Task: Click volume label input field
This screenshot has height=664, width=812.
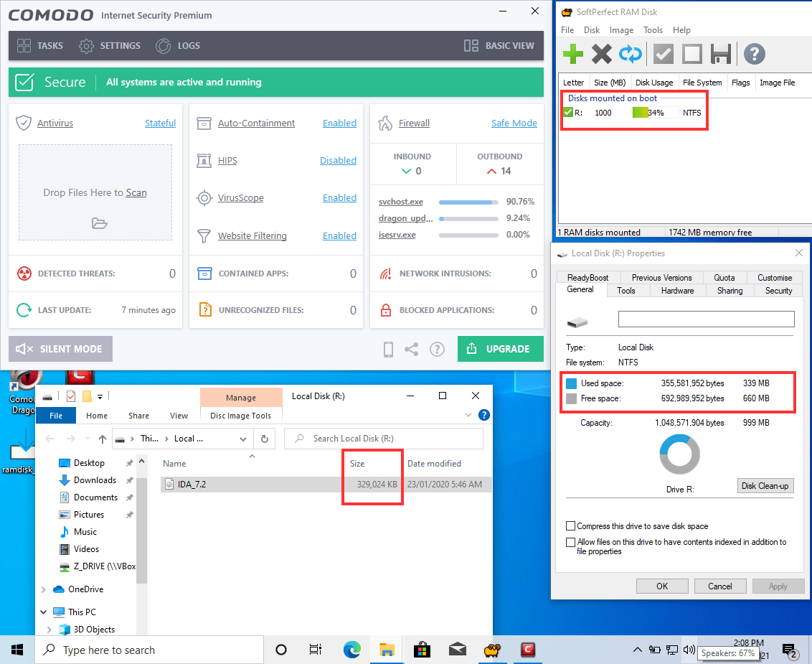Action: (706, 319)
